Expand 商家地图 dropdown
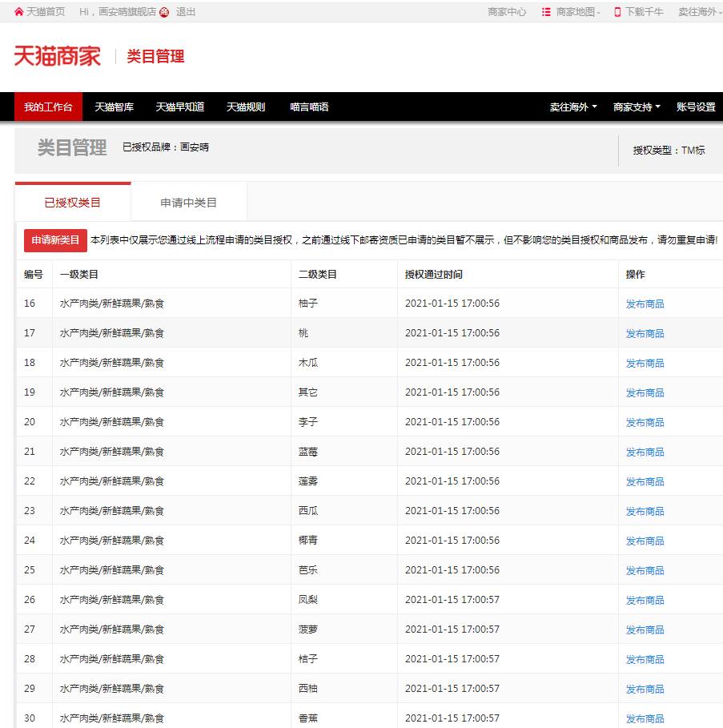723x728 pixels. pyautogui.click(x=578, y=12)
